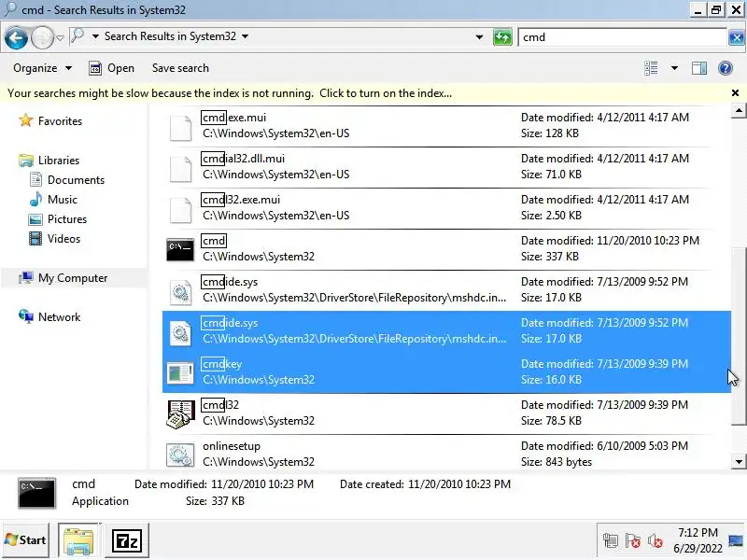Click the My Computer monitor icon
Image resolution: width=747 pixels, height=560 pixels.
[x=26, y=277]
